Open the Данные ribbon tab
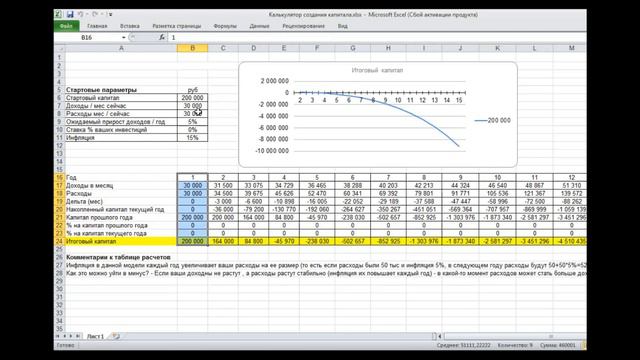The image size is (640, 360). (259, 26)
